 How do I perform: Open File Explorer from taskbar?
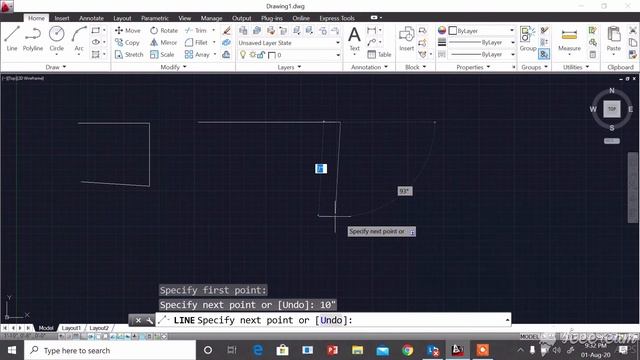point(357,350)
